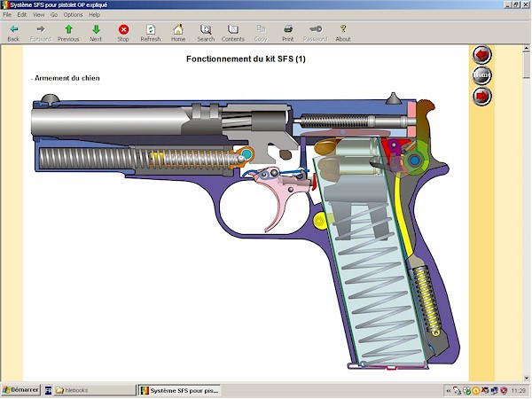Click the round red right-arrow page button
The width and height of the screenshot is (532, 399).
[x=481, y=96]
